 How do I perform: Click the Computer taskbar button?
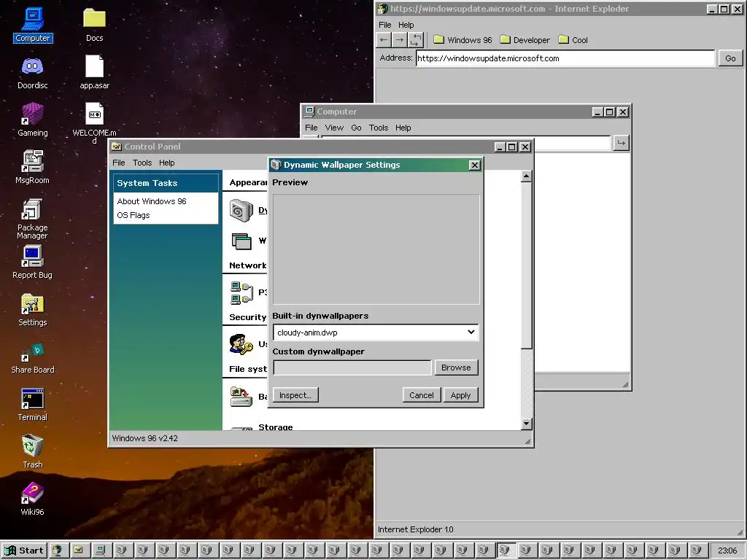coord(100,551)
